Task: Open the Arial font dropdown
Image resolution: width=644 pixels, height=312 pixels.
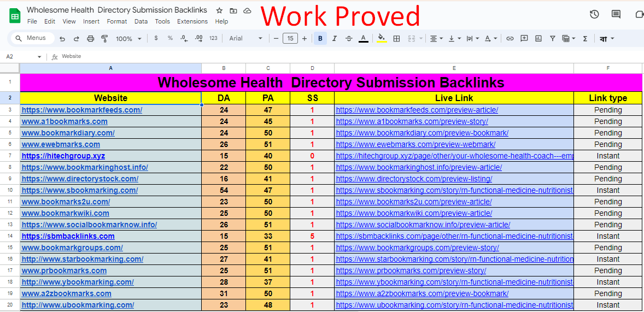Action: 245,39
